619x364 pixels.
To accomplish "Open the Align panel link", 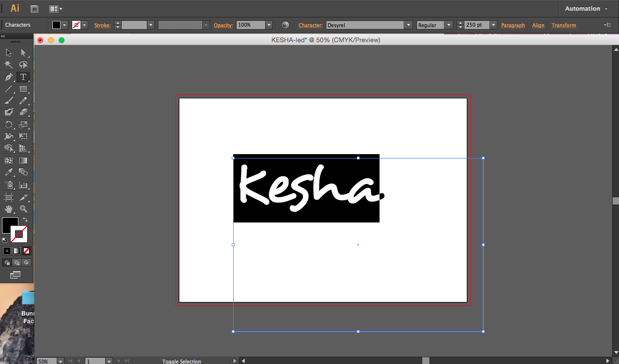I will coord(538,25).
